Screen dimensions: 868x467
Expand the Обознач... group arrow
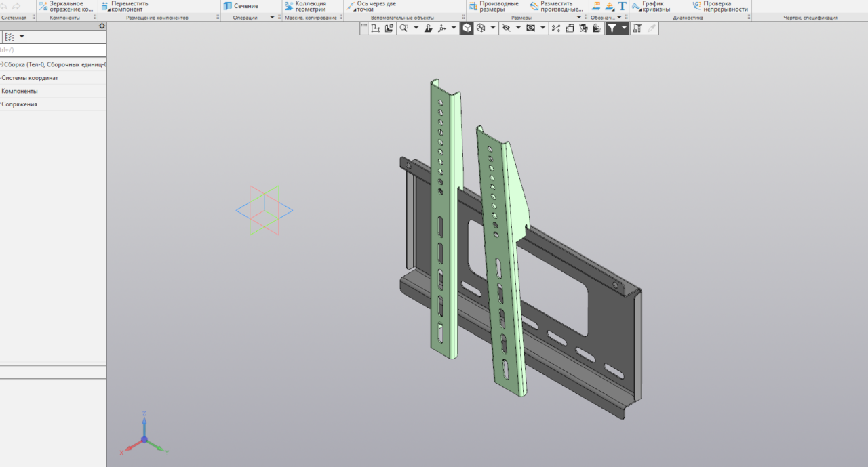pos(618,18)
